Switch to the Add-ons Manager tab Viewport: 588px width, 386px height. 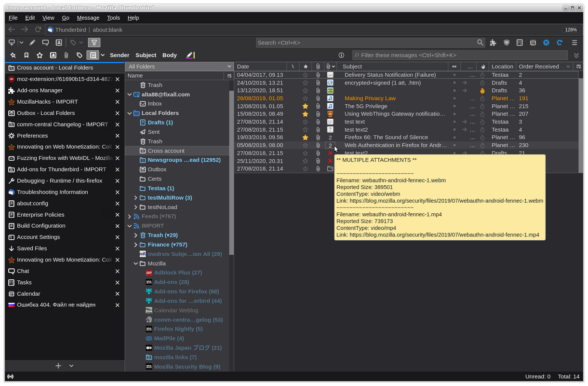(65, 90)
